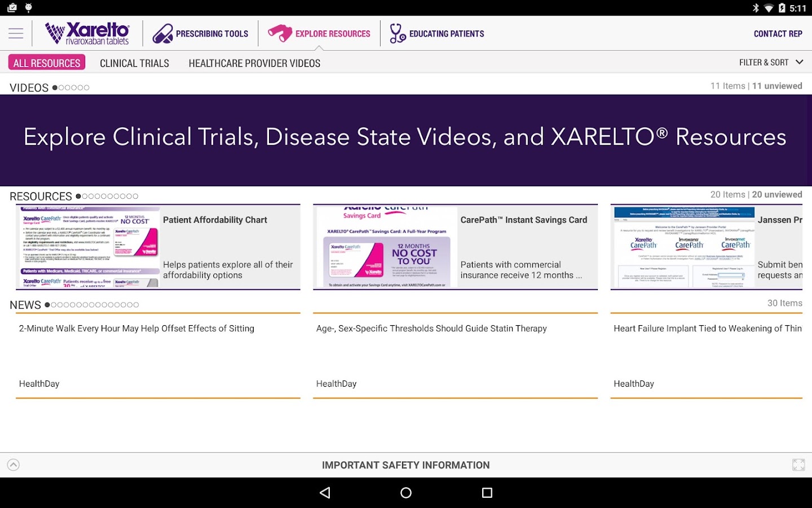
Task: Open the Prescribing Tools section
Action: tap(201, 34)
